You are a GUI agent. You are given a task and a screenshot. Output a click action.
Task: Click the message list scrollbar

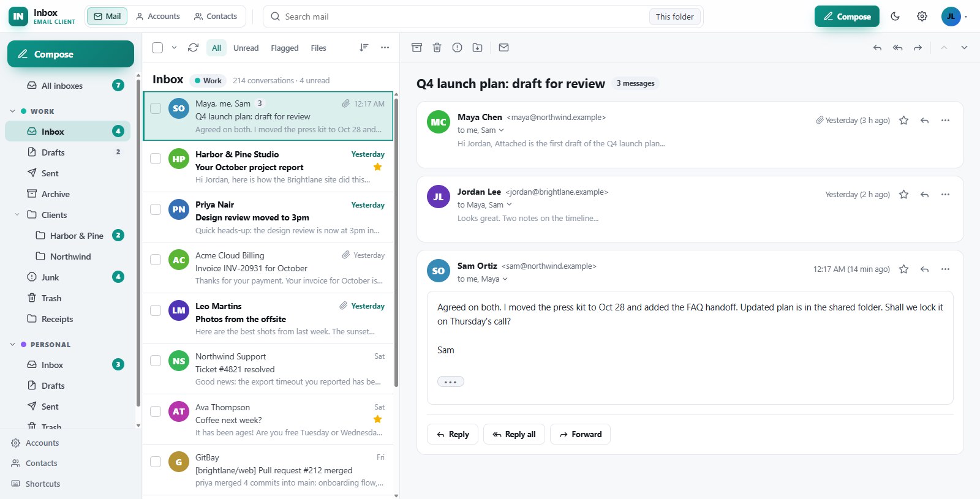(396, 242)
